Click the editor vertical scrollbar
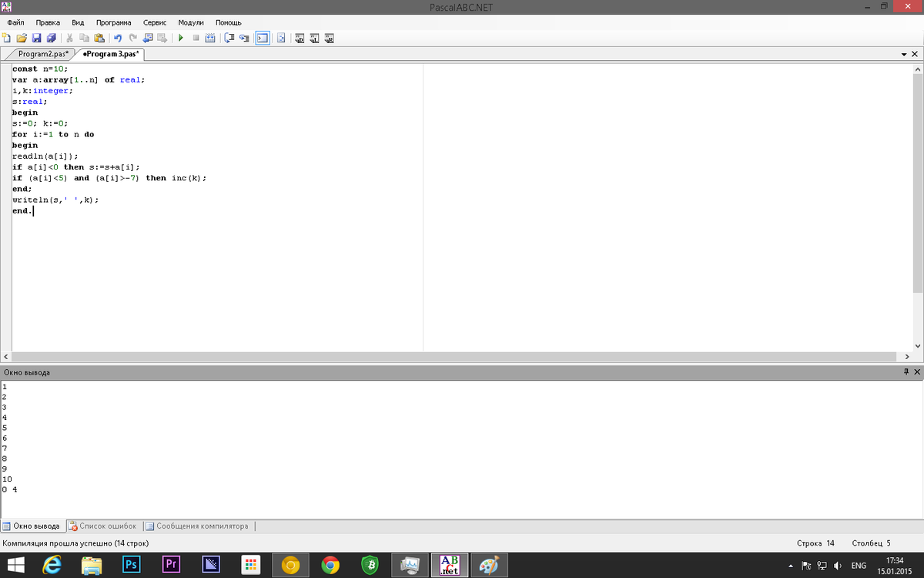Image resolution: width=924 pixels, height=578 pixels. (x=917, y=185)
